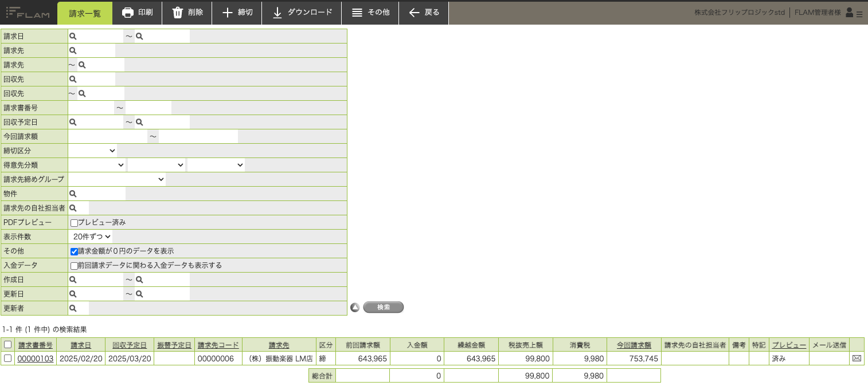868x386 pixels.
Task: Click magnifier icon in first 請求先 row
Action: pos(73,50)
